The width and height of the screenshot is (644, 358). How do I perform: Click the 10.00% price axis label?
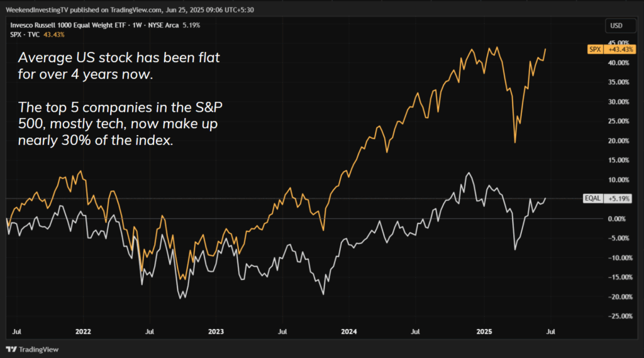[619, 180]
